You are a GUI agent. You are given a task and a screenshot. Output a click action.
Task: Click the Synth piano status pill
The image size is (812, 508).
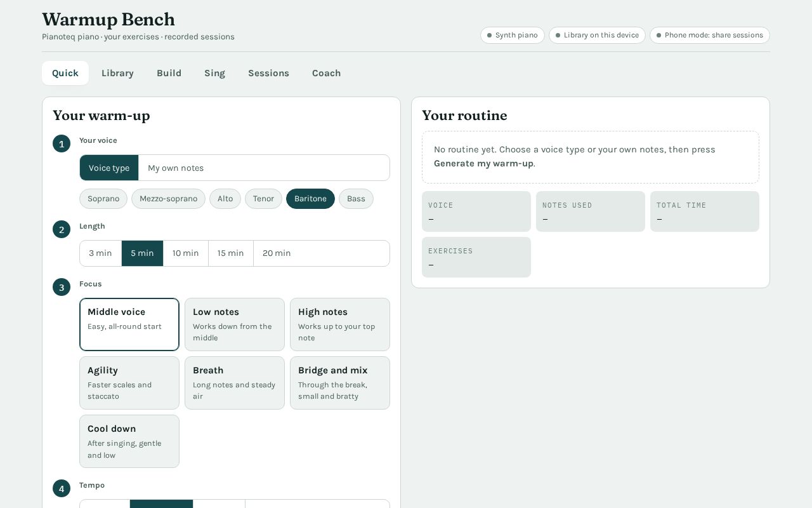[513, 35]
